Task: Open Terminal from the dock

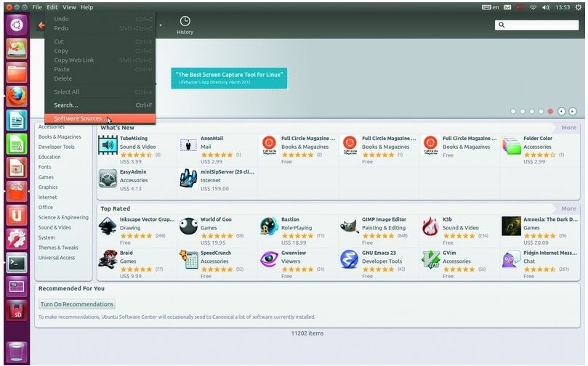Action: (x=17, y=263)
